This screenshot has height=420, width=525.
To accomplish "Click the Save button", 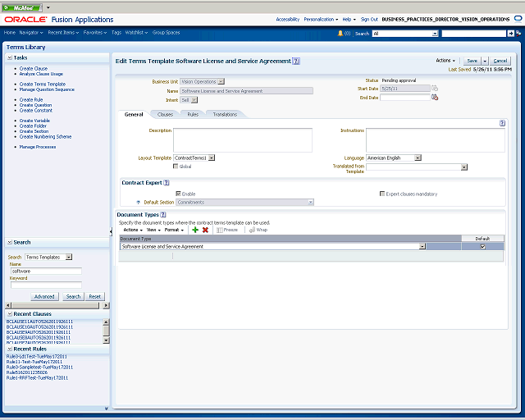I will pos(472,61).
